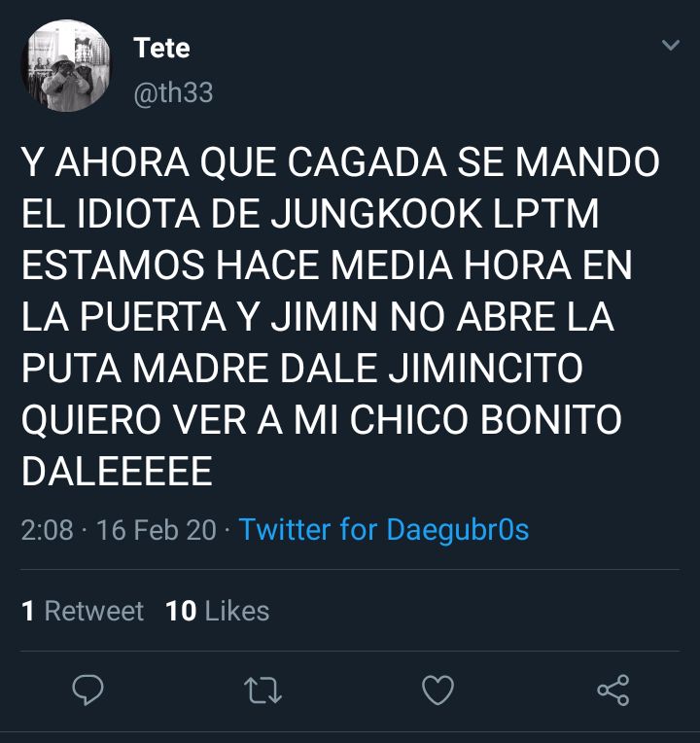This screenshot has height=743, width=700.
Task: Click the first line Y AHORA QUE CAGADA
Action: (234, 162)
